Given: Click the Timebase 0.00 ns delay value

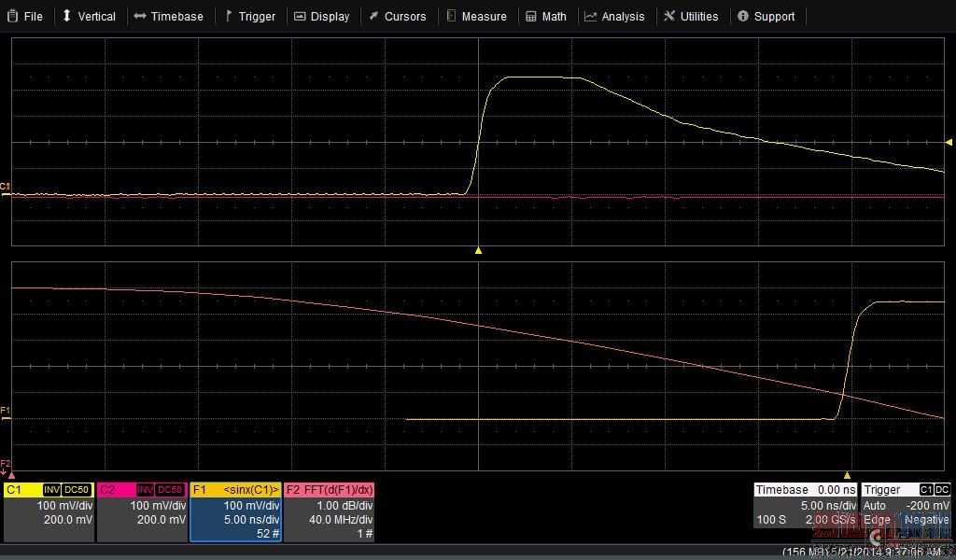Looking at the screenshot, I should point(837,490).
